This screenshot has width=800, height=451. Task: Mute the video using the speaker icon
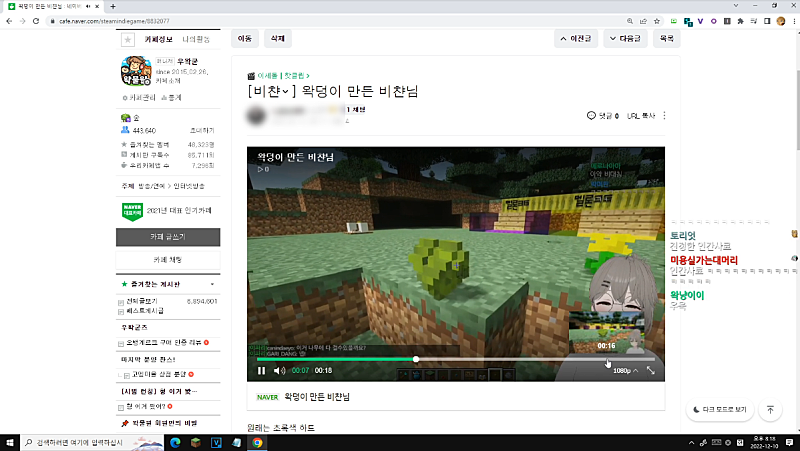click(x=279, y=371)
